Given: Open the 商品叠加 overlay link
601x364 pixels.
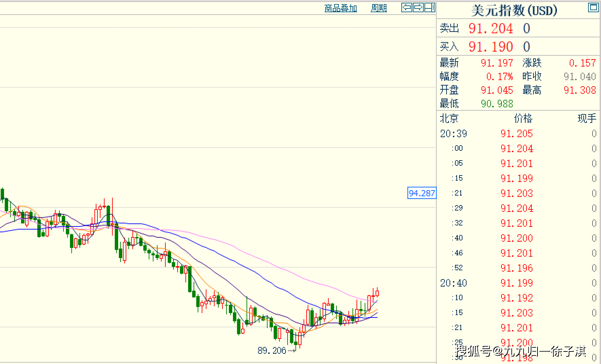Looking at the screenshot, I should tap(341, 8).
